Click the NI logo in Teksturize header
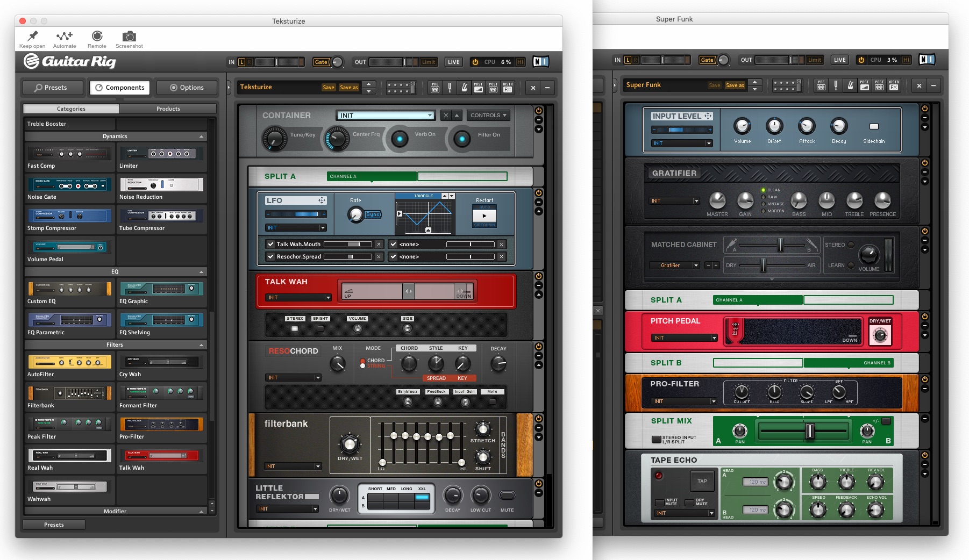Viewport: 969px width, 560px height. 540,62
